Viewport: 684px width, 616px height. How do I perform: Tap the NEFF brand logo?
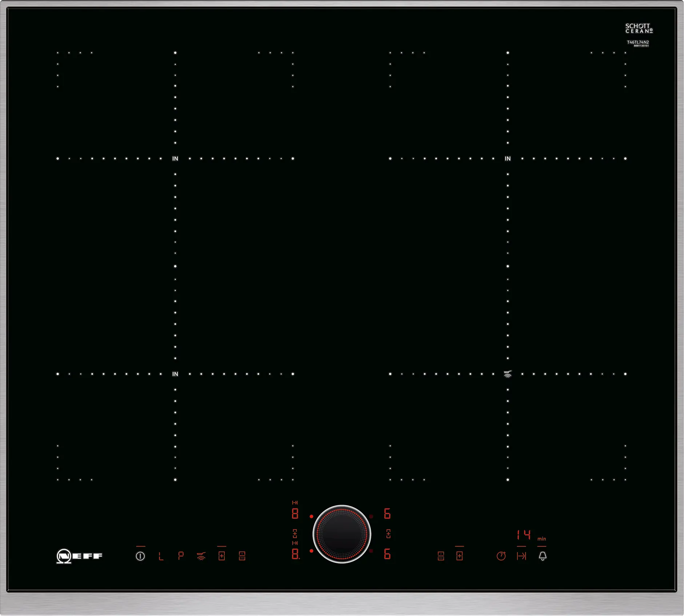click(80, 556)
